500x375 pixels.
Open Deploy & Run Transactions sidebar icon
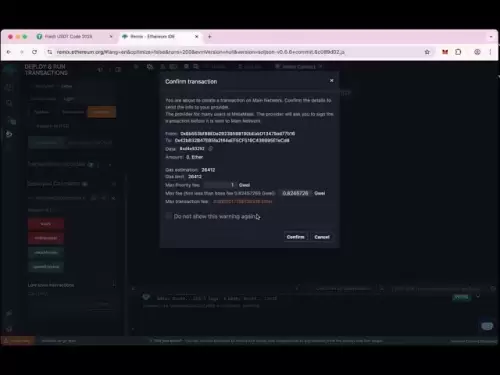pos(9,134)
